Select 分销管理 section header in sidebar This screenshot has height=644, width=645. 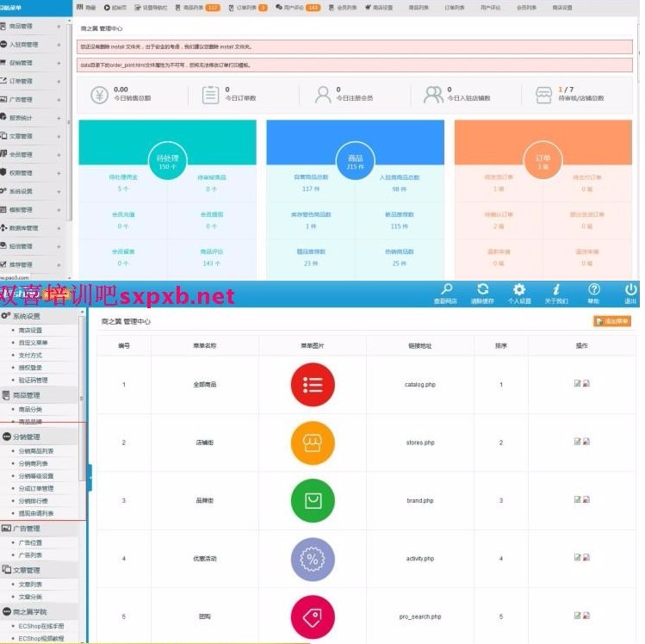tap(39, 437)
